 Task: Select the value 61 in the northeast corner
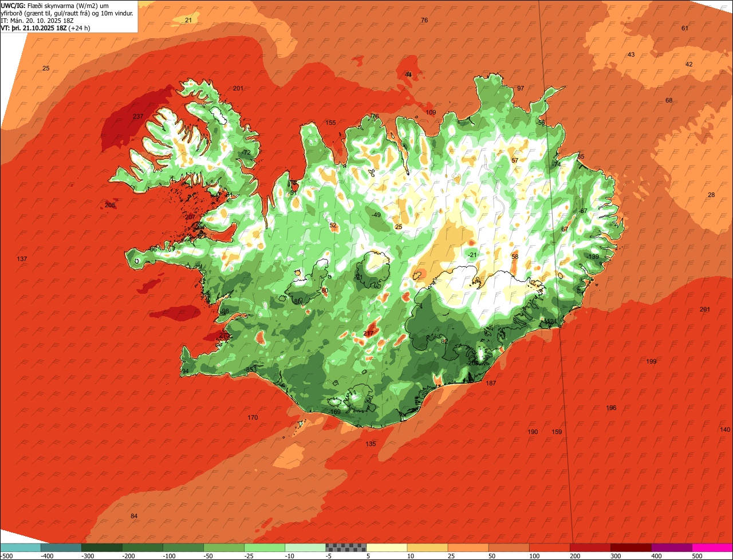(685, 28)
